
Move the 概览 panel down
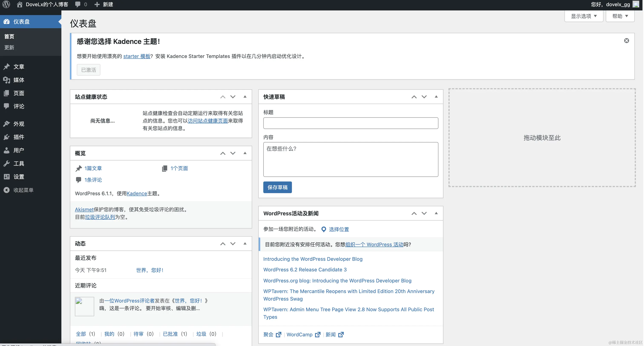[x=233, y=153]
